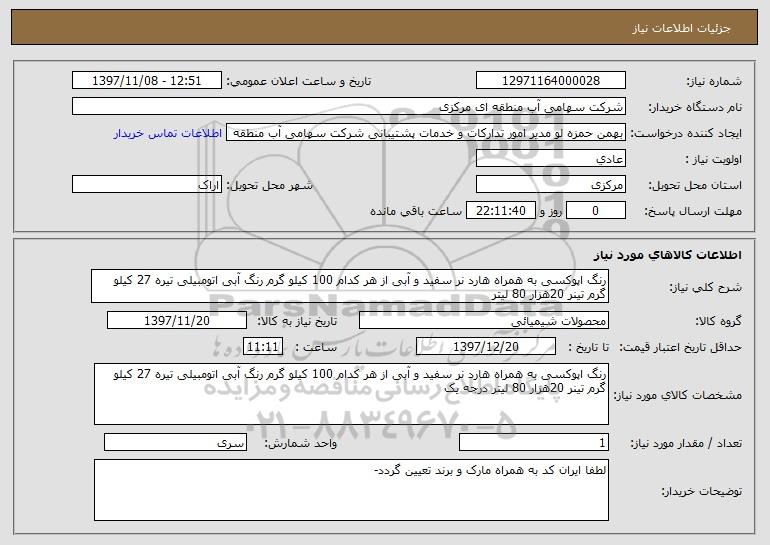Click the label شرح کلی نیاز

coord(706,287)
